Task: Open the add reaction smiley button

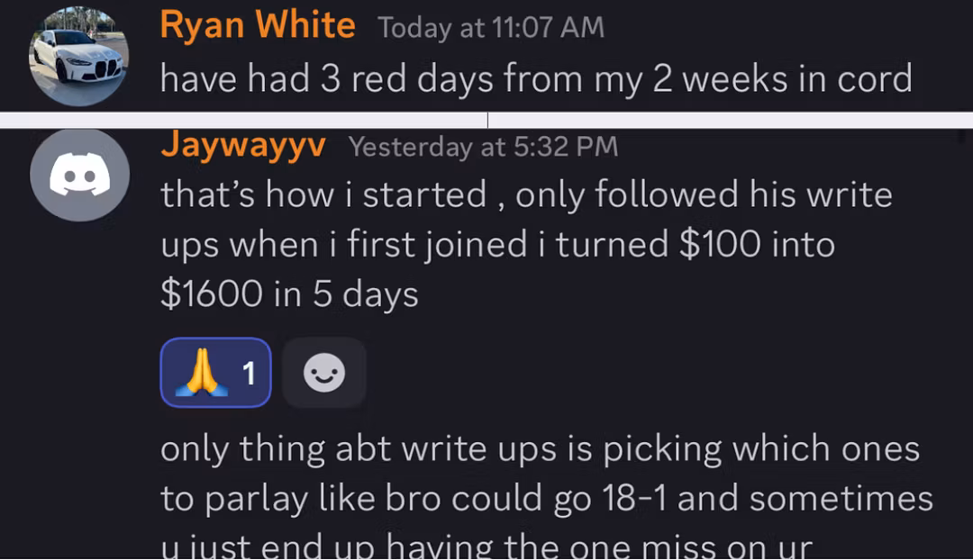Action: click(x=323, y=373)
